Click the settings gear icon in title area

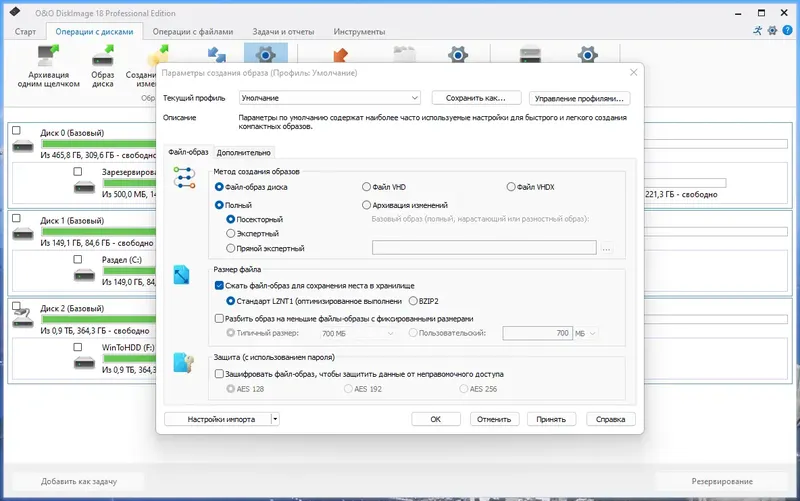(x=772, y=31)
